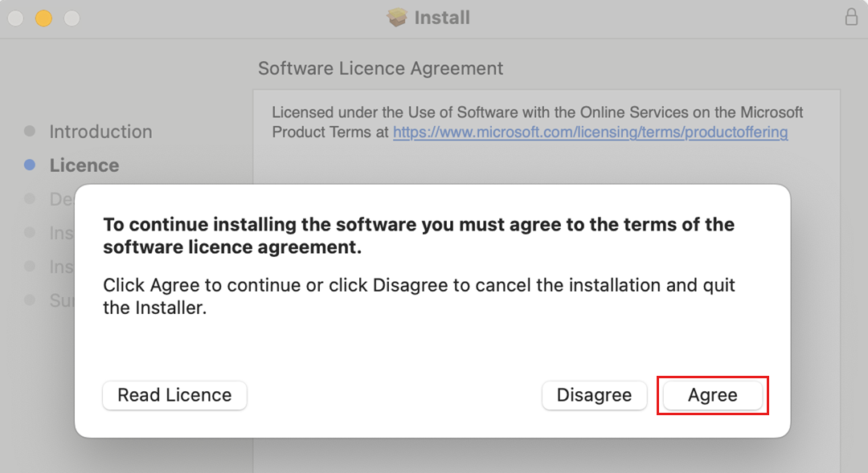Click the package icon in the title bar
868x473 pixels.
tap(395, 17)
